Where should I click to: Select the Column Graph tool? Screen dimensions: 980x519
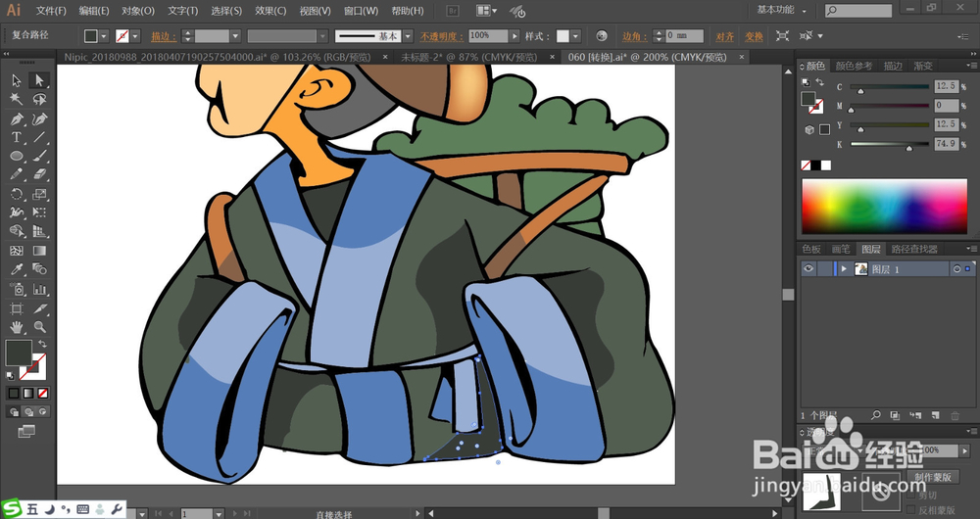[39, 289]
